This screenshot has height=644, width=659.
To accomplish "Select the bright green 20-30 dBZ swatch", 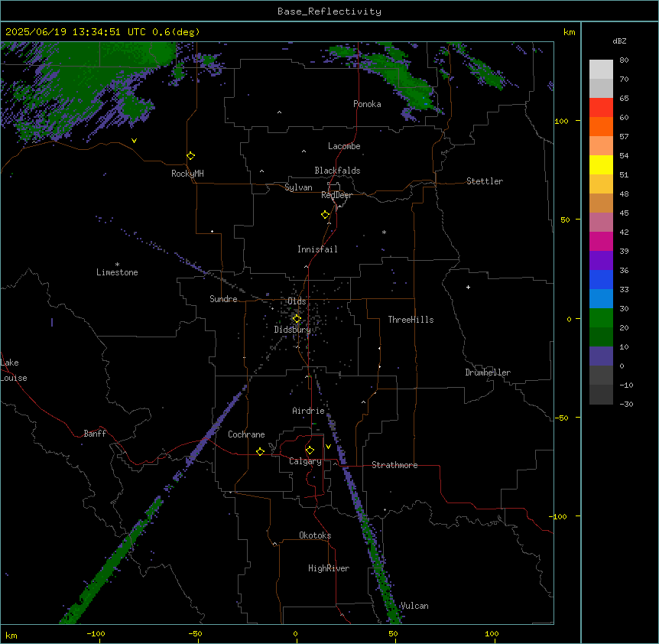I will click(601, 318).
